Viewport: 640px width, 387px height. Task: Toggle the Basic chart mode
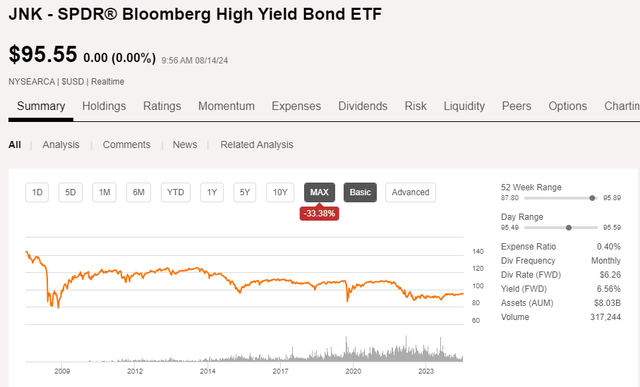[360, 192]
